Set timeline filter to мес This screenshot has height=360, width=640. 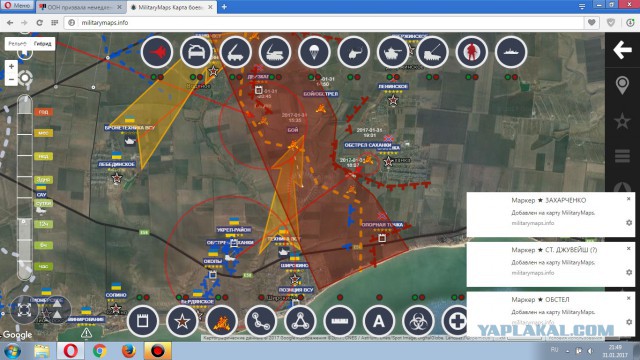click(43, 133)
